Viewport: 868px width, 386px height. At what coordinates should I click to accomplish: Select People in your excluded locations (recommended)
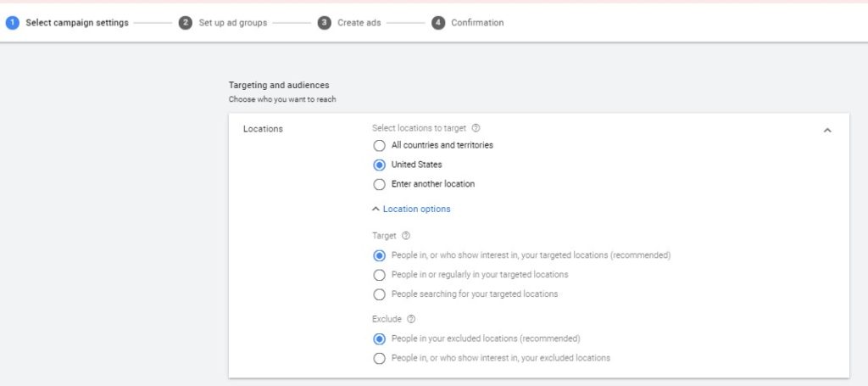point(379,339)
